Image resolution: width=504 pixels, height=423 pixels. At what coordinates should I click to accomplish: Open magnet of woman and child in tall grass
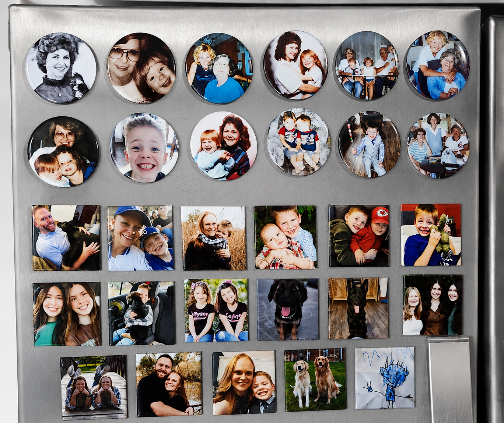(x=214, y=238)
